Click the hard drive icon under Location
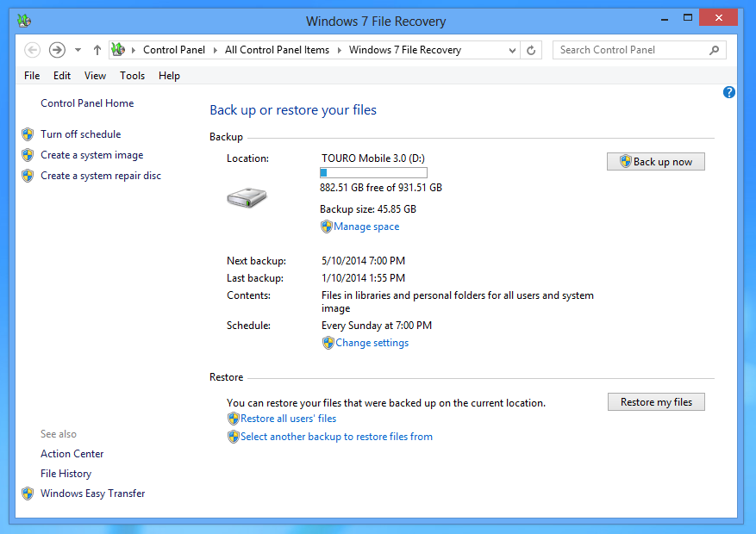756x534 pixels. click(x=247, y=197)
